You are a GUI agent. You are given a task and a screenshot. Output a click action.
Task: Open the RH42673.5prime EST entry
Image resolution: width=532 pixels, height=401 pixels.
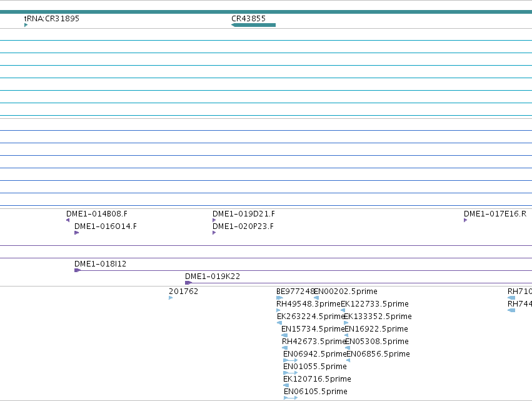314,342
